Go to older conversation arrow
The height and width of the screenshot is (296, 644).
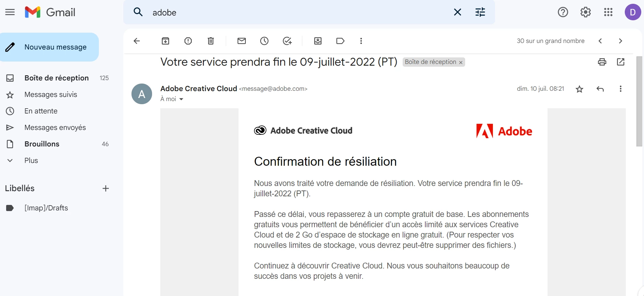[x=620, y=41]
